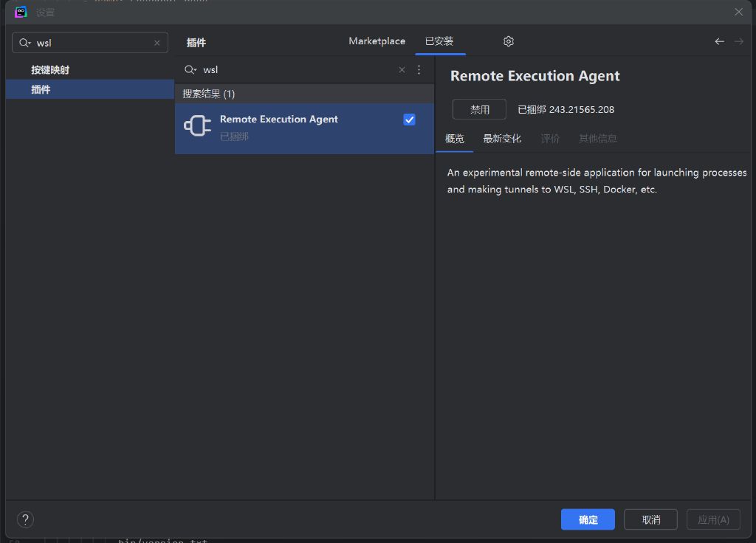The image size is (756, 543).
Task: Open the 概览 tab
Action: pyautogui.click(x=455, y=139)
